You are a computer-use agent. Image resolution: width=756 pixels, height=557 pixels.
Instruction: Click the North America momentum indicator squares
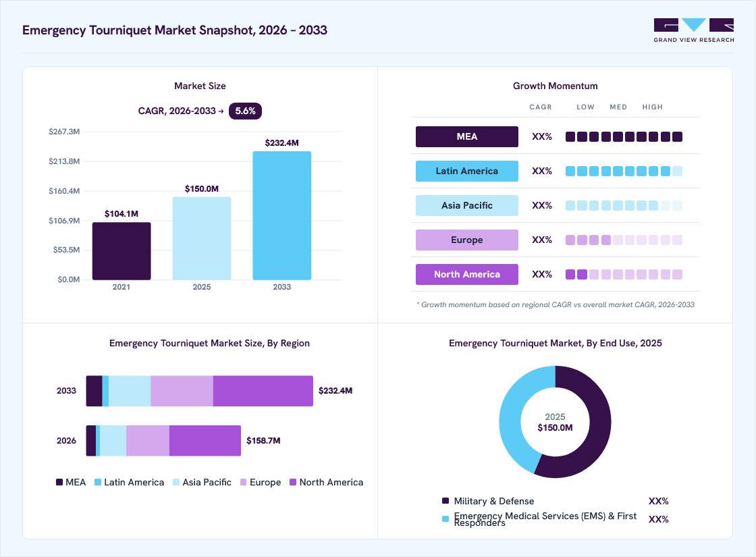coord(624,274)
